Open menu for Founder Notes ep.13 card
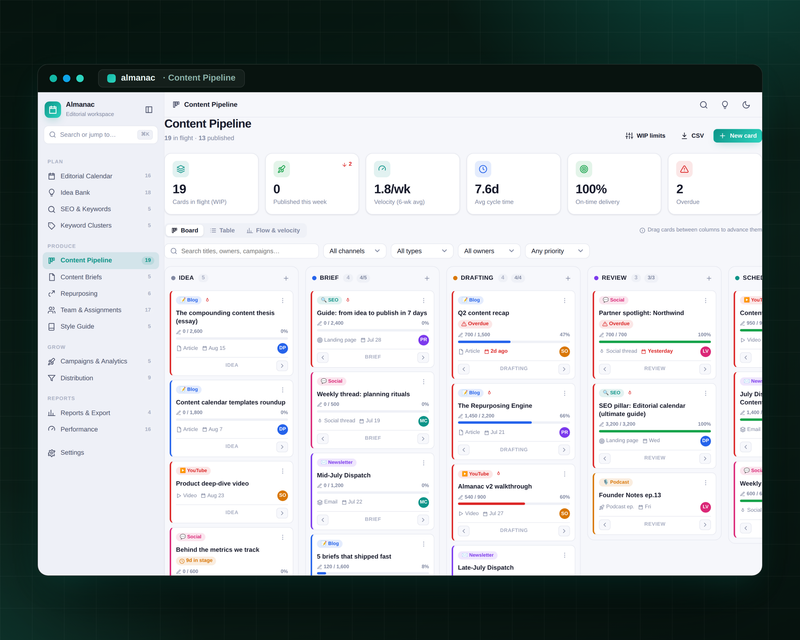800x640 pixels. 706,483
